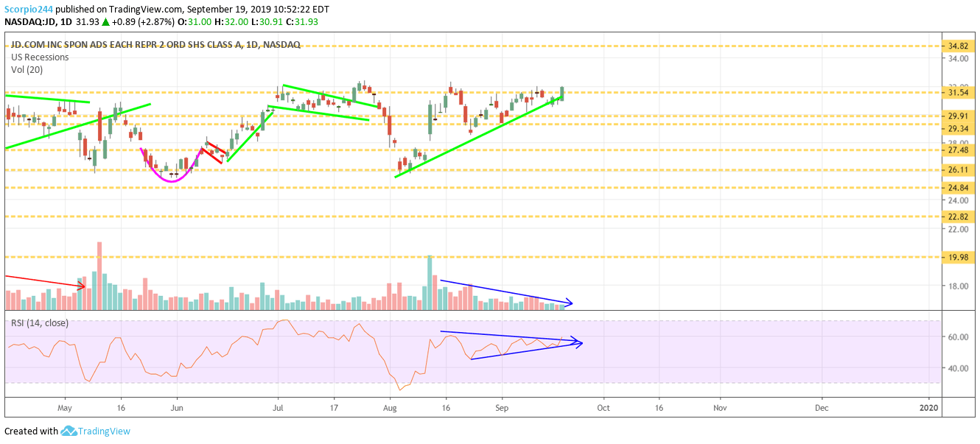Click the 34.00 price axis value

957,60
